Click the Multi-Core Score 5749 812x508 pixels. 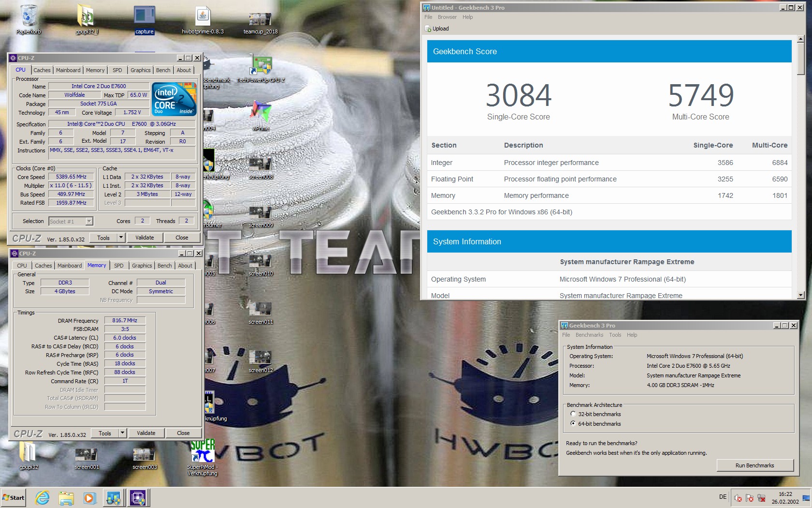pos(701,95)
